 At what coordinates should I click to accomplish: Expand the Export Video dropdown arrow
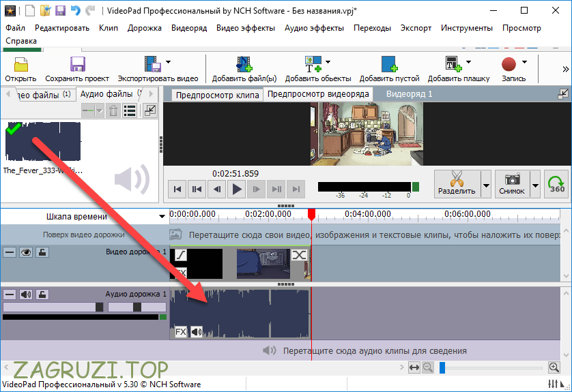click(x=168, y=63)
